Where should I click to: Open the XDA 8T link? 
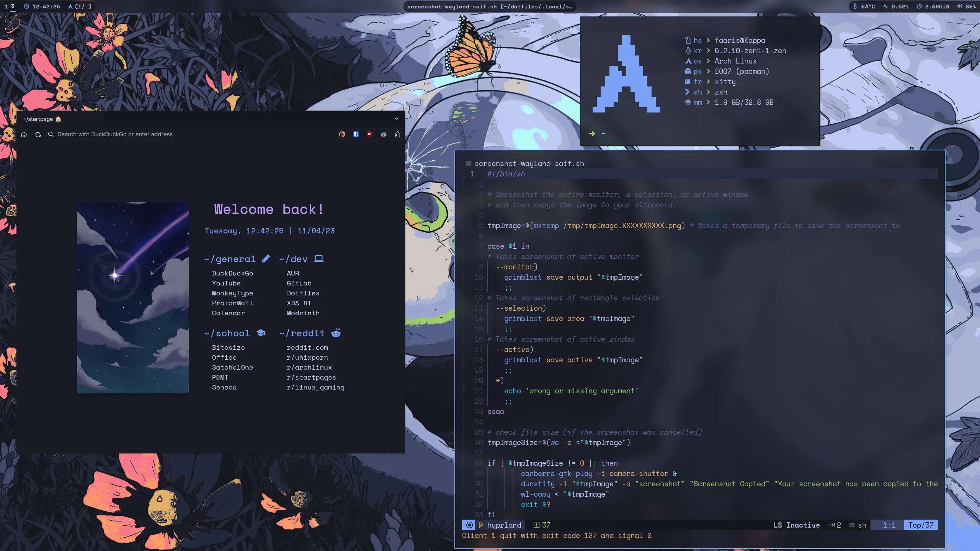pos(299,303)
